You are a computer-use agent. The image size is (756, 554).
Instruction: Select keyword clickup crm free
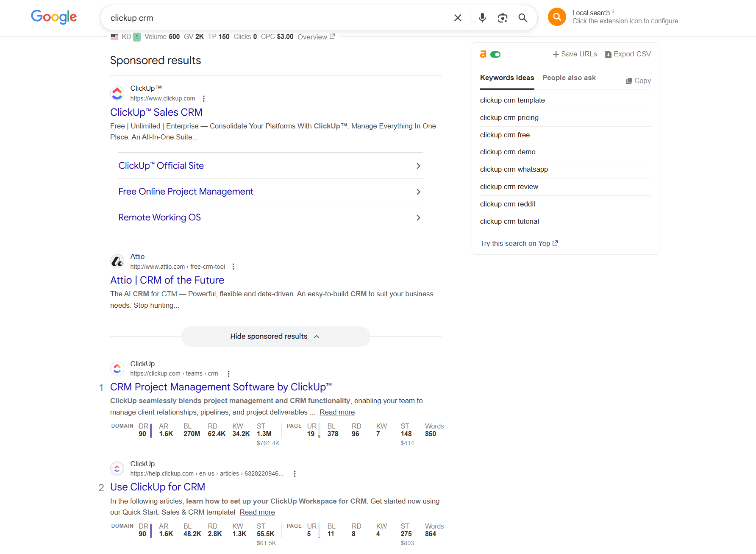505,135
